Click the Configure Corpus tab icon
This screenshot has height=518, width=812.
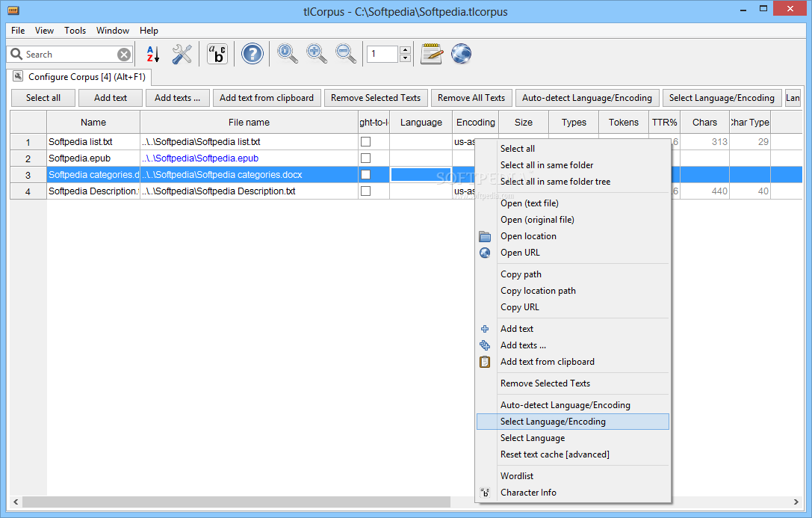click(x=18, y=76)
